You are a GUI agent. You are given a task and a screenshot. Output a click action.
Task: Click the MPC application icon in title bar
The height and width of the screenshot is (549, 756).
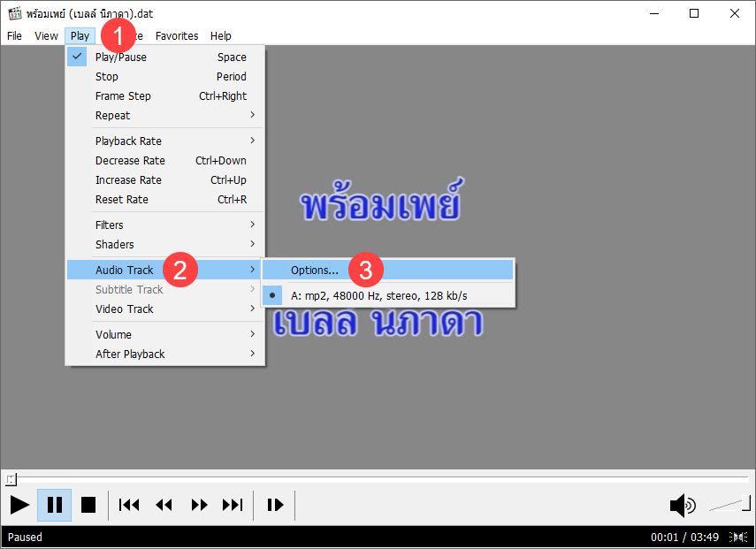point(14,13)
